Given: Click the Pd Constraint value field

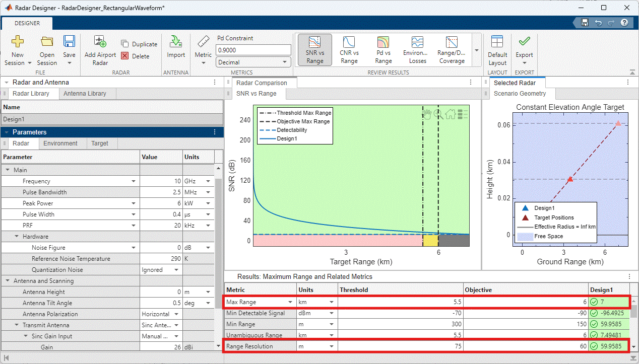Looking at the screenshot, I should [253, 50].
